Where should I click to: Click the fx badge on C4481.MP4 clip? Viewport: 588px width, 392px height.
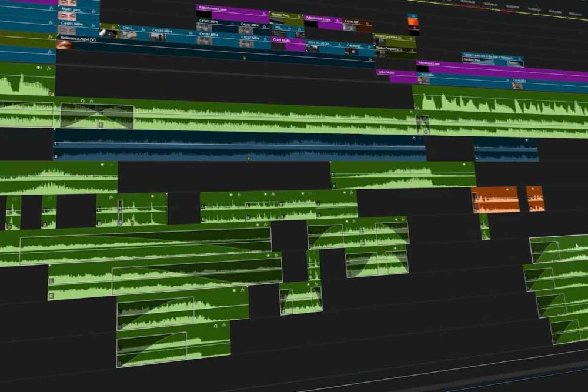93,25
